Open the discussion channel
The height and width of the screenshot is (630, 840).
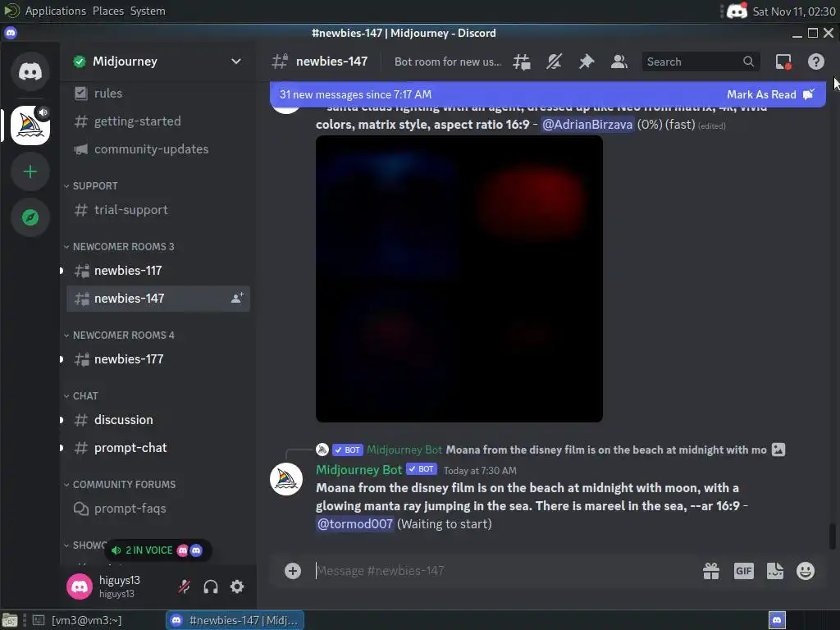(x=158, y=420)
